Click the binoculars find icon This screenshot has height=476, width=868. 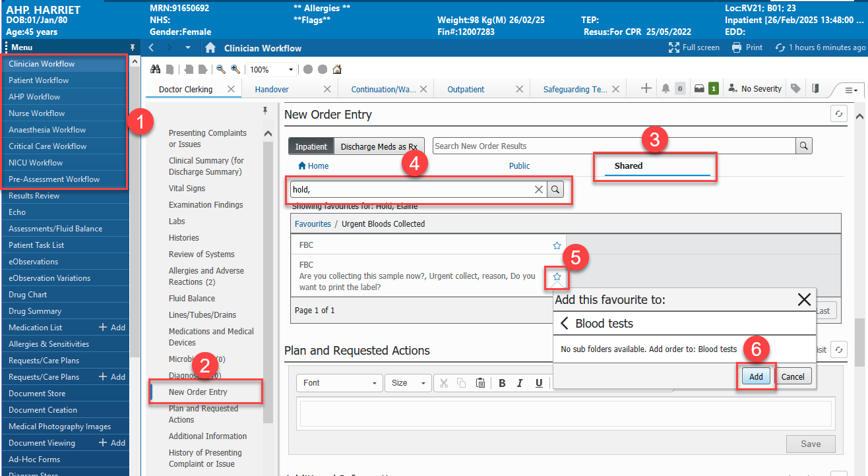click(156, 69)
